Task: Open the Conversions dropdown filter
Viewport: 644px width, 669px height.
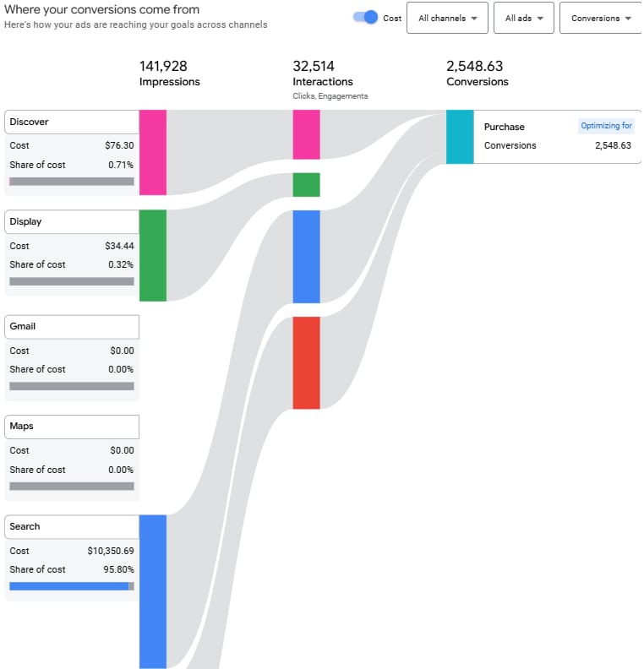Action: (601, 18)
